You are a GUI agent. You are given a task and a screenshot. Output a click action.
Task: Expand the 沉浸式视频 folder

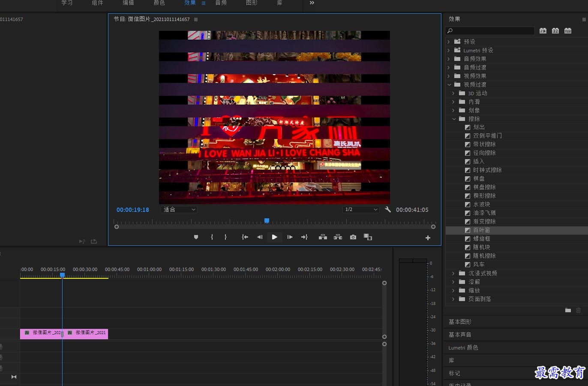[x=453, y=273]
